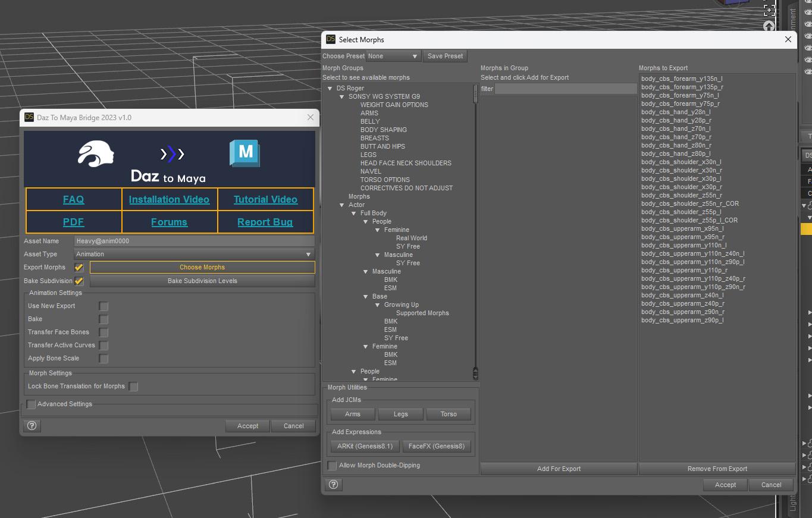Collapse the Base tree node
The width and height of the screenshot is (812, 518).
coord(366,297)
